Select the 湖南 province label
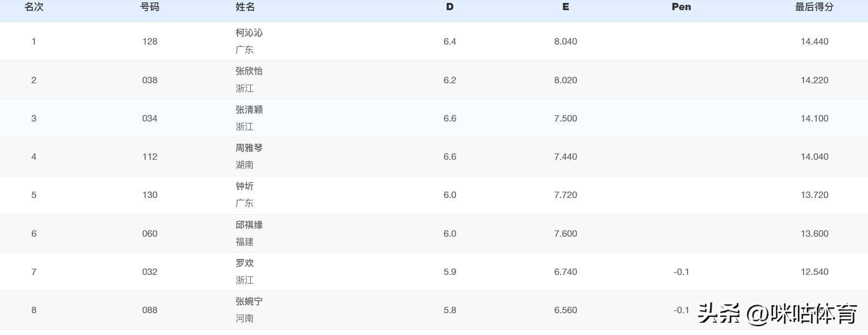Image resolution: width=868 pixels, height=335 pixels. 244,165
